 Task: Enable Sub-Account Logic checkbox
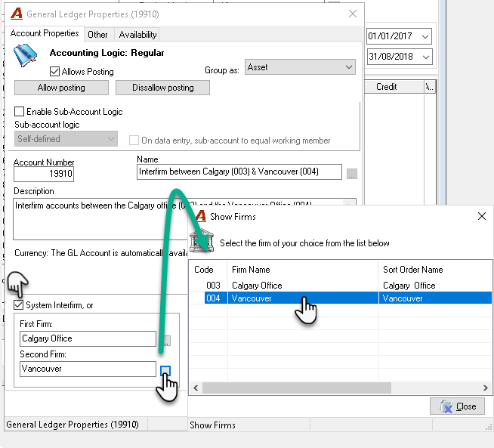[19, 112]
